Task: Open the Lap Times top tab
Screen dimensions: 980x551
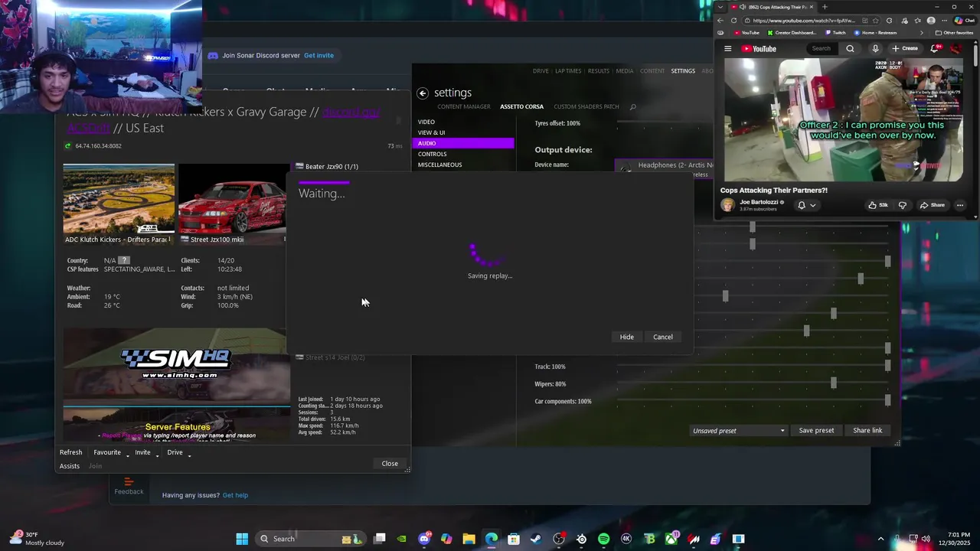Action: (568, 71)
